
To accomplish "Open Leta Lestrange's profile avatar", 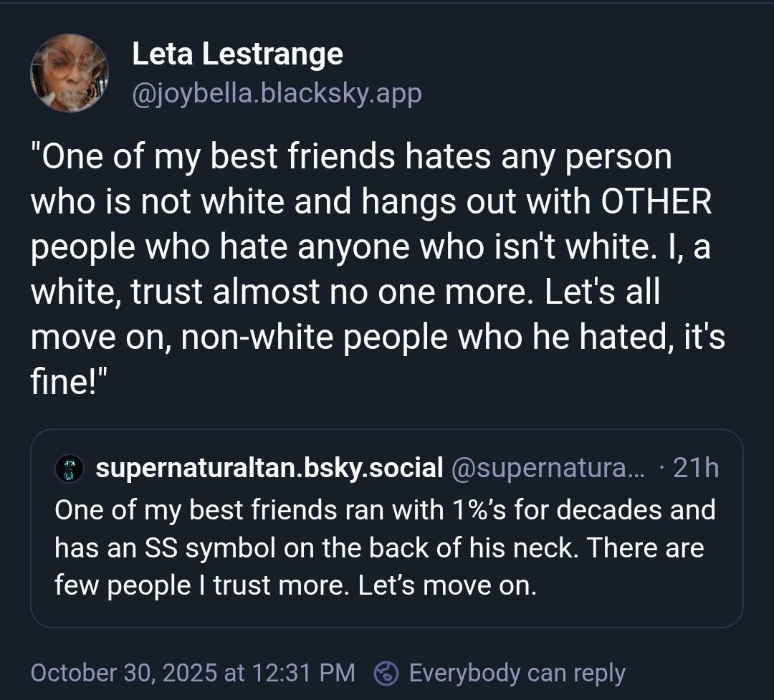I will 69,72.
